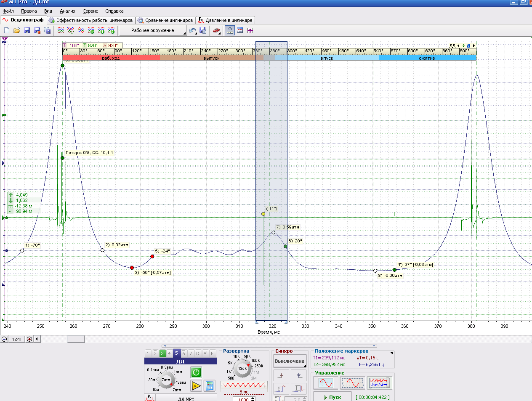Select channel D button
This screenshot has height=401, width=532.
[x=198, y=353]
